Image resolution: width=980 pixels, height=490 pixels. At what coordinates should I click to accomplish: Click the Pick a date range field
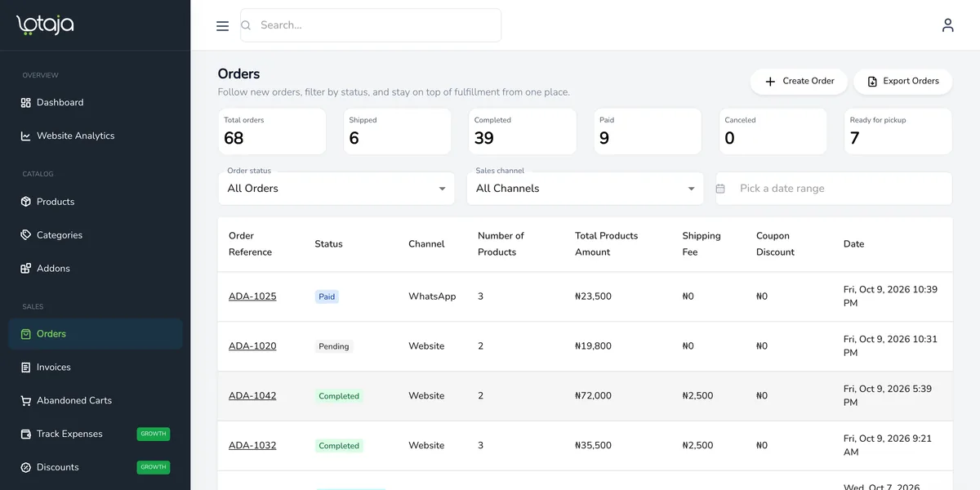point(834,189)
